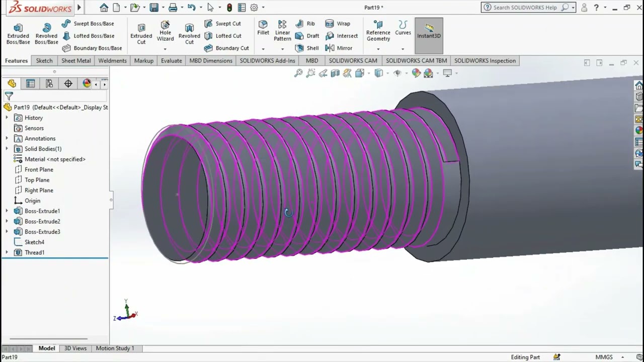644x362 pixels.
Task: Select the Boundary Cut tool
Action: pyautogui.click(x=226, y=48)
